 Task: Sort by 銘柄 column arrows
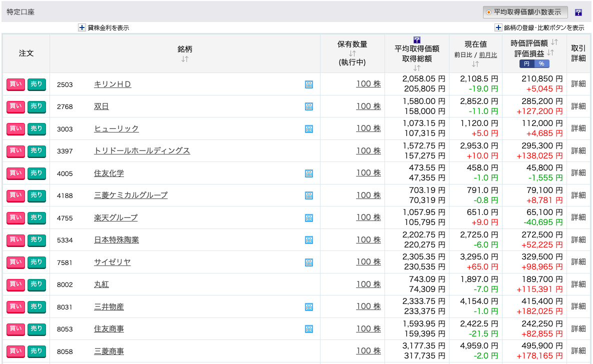[184, 59]
